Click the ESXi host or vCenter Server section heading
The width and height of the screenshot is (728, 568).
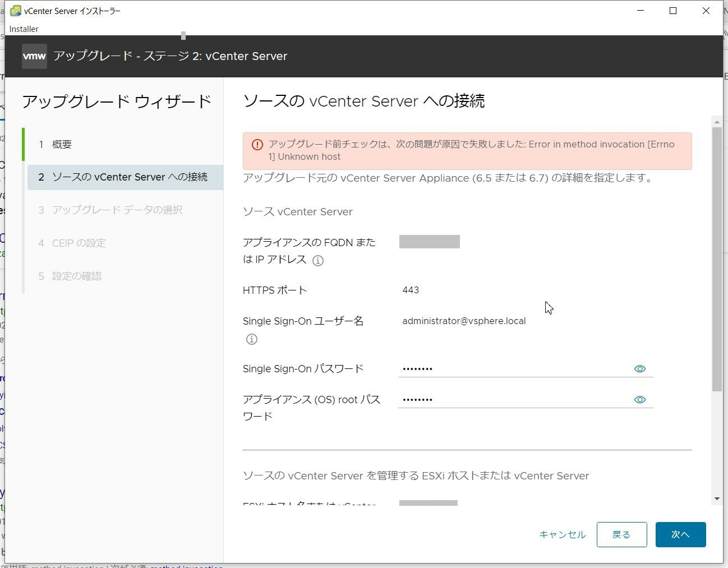[x=416, y=475]
